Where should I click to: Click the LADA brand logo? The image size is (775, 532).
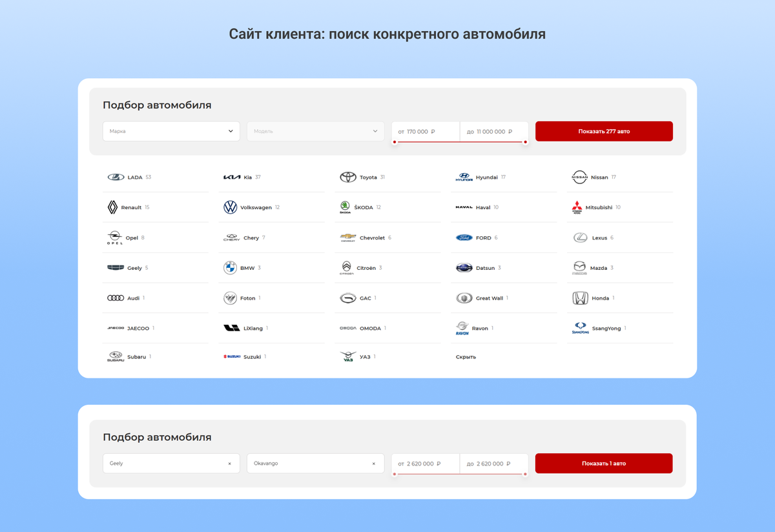click(116, 177)
